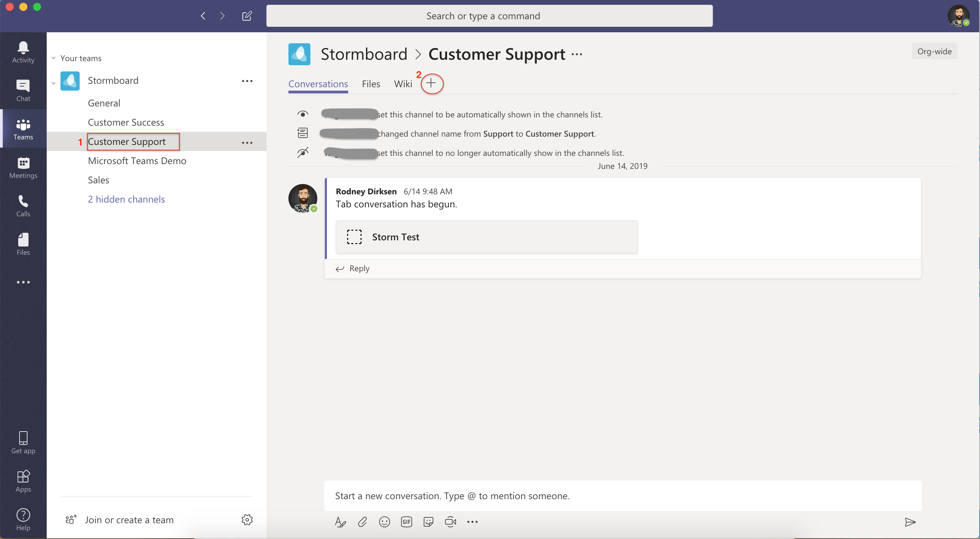Viewport: 980px width, 539px height.
Task: Click the Start a new conversation field
Action: 623,496
